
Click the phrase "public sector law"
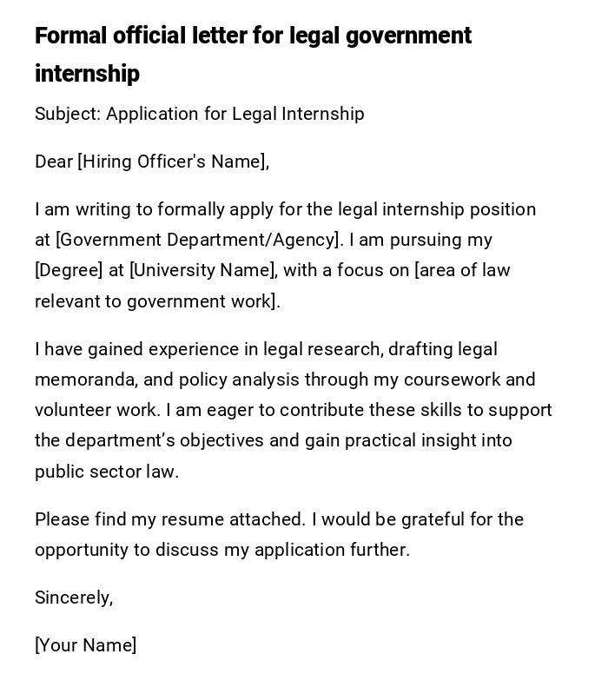tap(106, 472)
